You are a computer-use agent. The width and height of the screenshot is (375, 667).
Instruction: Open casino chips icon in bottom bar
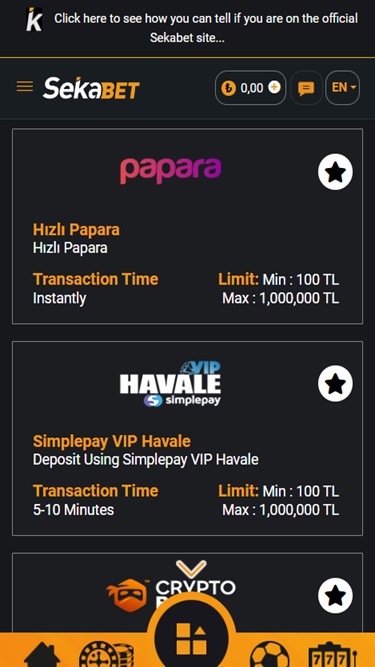coord(106,654)
